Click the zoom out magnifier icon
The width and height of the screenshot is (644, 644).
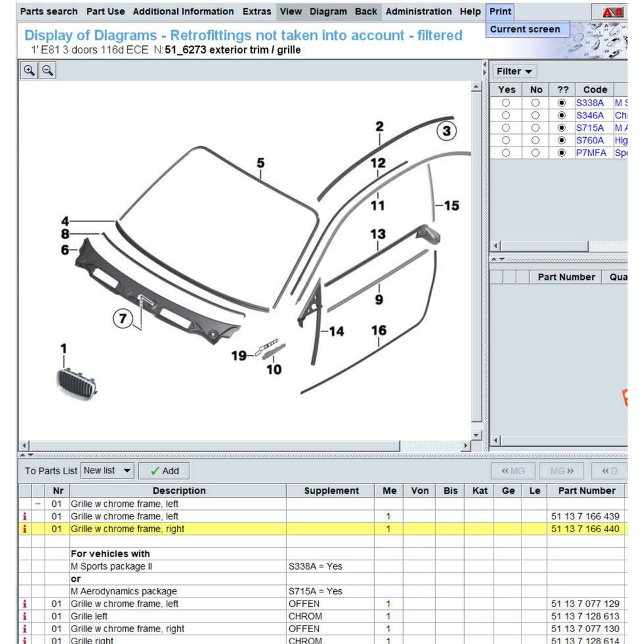(48, 70)
